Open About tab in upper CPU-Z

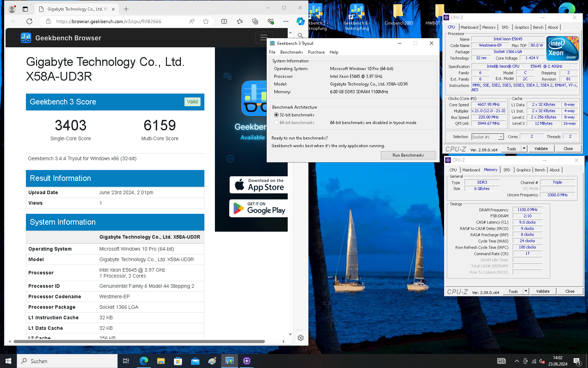[x=553, y=27]
